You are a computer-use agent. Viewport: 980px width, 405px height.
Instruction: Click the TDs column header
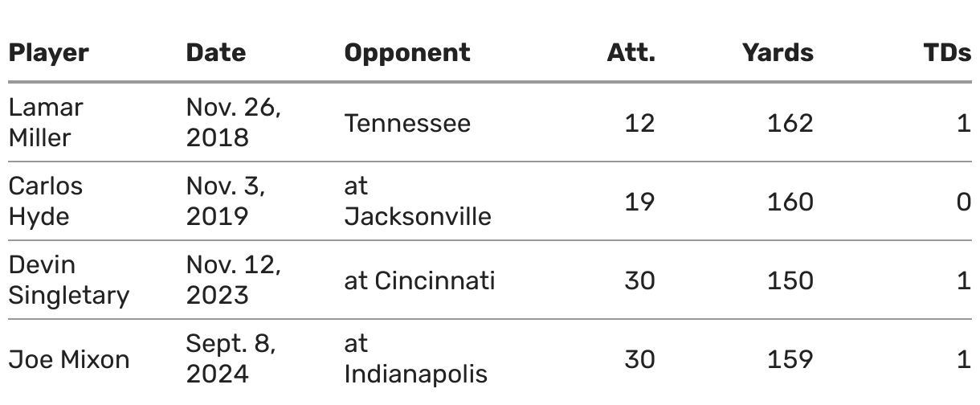pos(947,53)
